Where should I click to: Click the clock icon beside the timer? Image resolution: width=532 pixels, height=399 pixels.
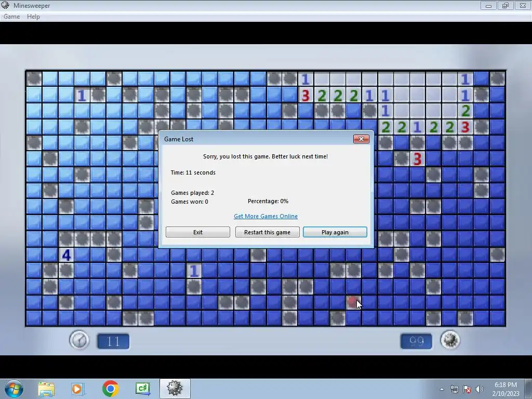click(79, 340)
